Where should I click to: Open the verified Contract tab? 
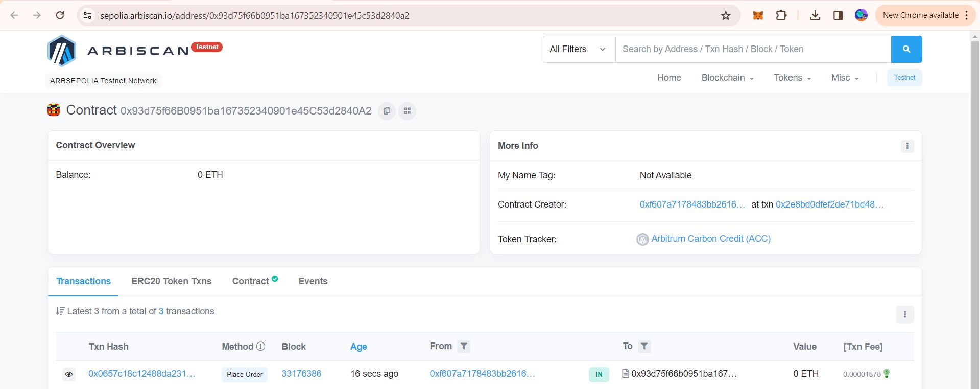[255, 281]
